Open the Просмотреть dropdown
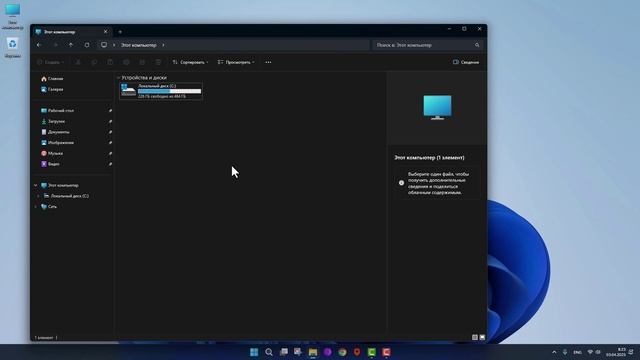This screenshot has width=640, height=360. point(236,62)
